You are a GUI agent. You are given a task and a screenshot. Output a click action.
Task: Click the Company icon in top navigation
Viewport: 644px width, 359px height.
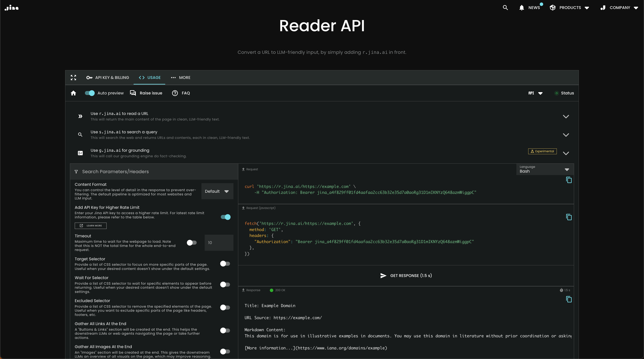pyautogui.click(x=603, y=7)
